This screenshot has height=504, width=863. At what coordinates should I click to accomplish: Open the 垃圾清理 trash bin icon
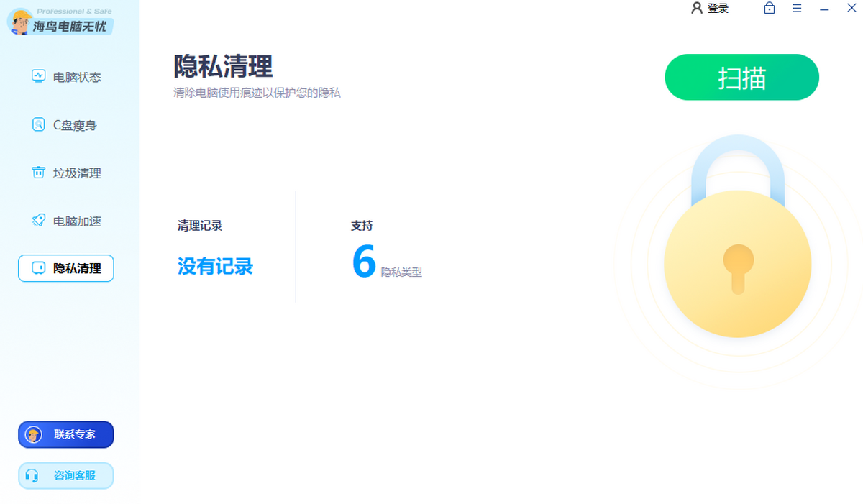coord(39,173)
